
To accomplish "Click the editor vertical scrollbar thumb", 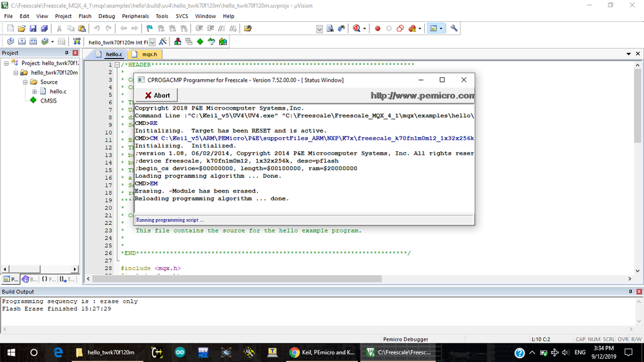I will (638, 106).
